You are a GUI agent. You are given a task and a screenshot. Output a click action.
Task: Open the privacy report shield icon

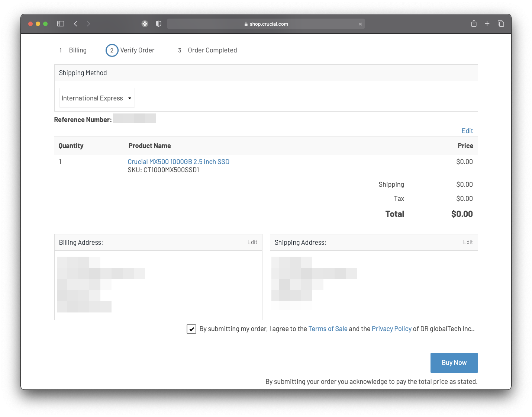(158, 24)
